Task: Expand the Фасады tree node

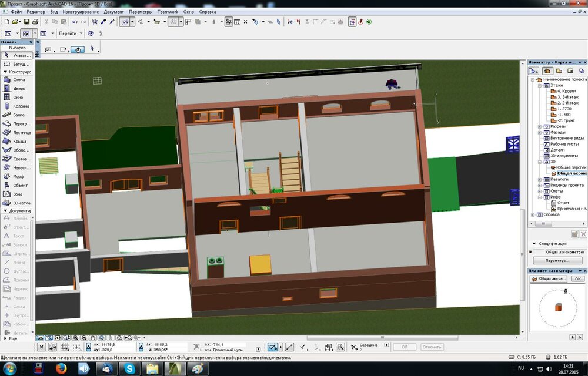Action: pos(540,132)
